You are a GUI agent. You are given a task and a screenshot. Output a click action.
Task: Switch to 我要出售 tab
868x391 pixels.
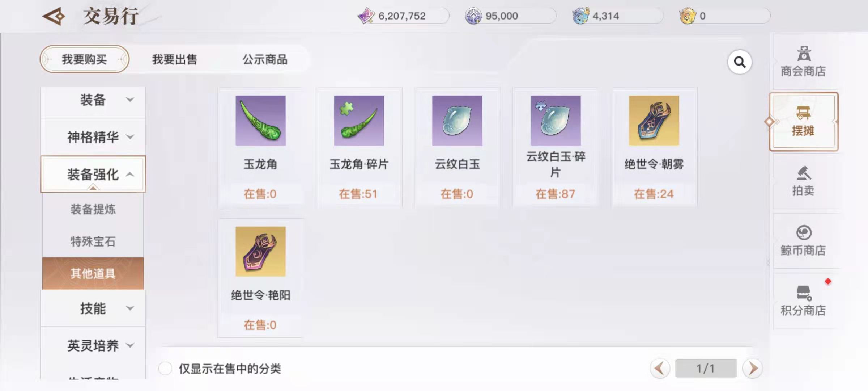174,59
